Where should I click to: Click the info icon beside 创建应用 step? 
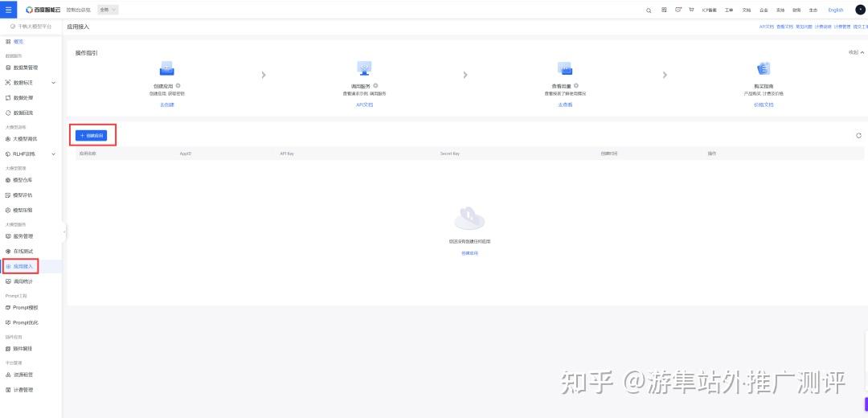click(178, 86)
